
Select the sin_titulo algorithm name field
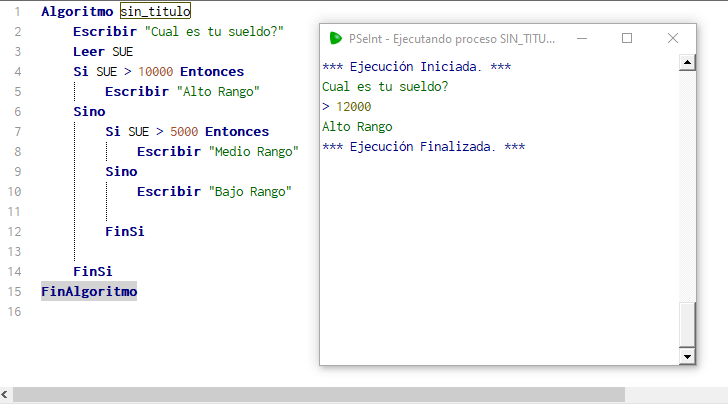click(156, 11)
